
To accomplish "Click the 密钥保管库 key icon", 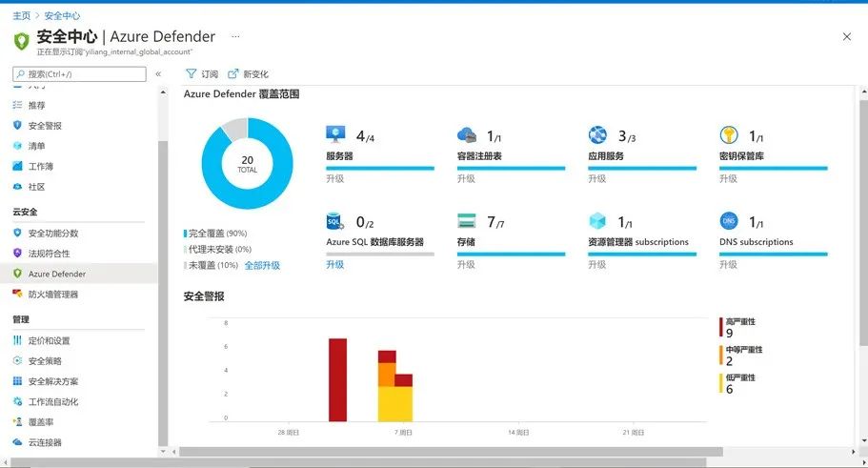I will pos(729,134).
